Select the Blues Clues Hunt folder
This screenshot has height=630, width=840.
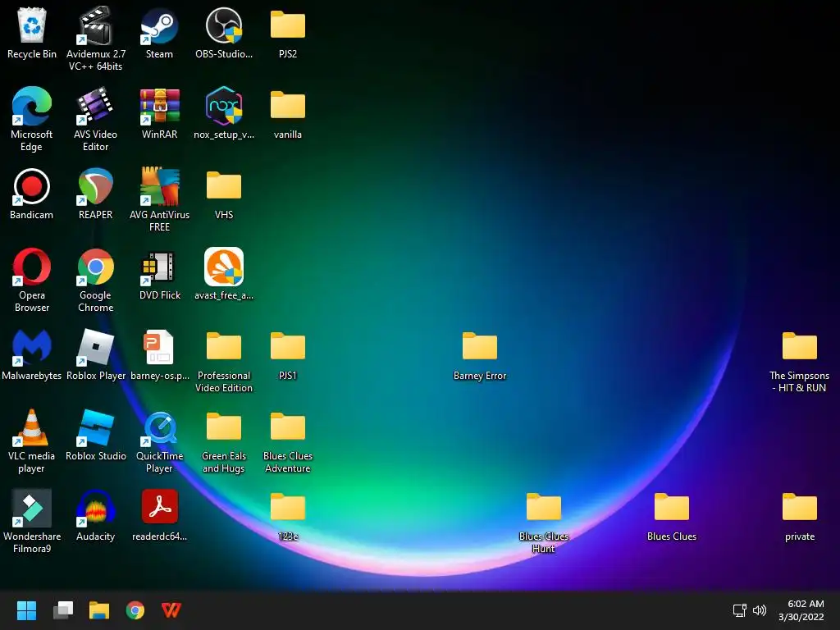[543, 507]
